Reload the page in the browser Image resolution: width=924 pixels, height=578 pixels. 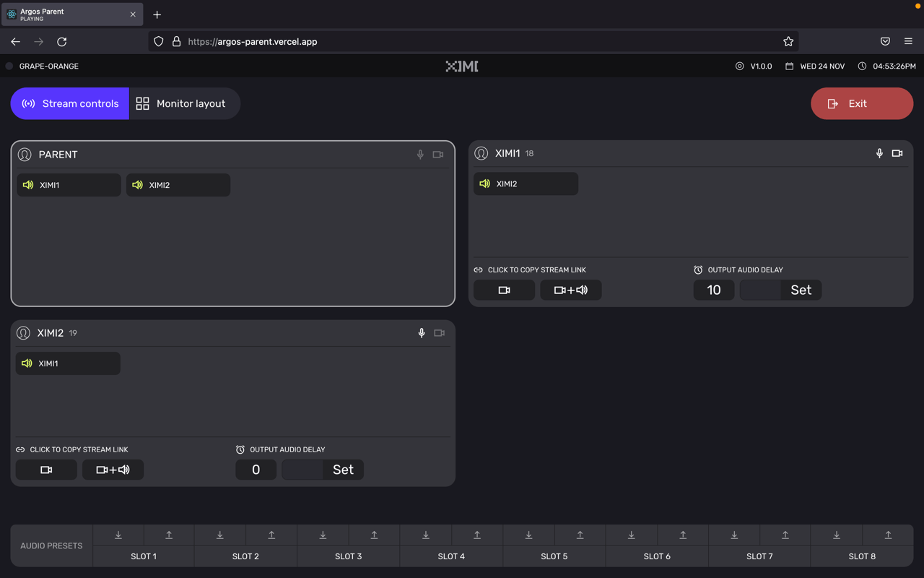[x=62, y=42]
